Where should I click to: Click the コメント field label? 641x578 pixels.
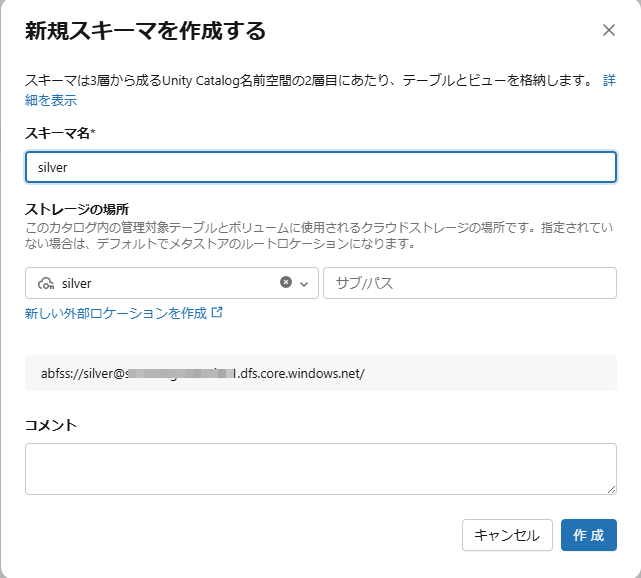[x=51, y=425]
